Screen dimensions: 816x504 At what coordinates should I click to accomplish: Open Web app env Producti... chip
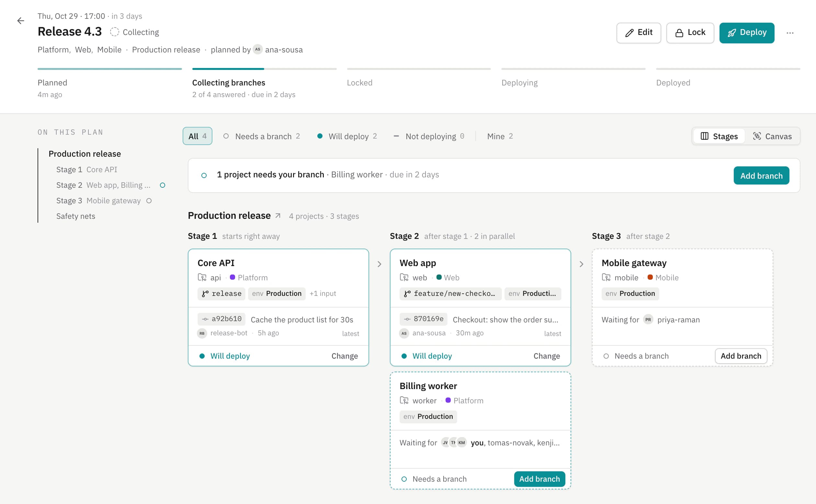[533, 293]
